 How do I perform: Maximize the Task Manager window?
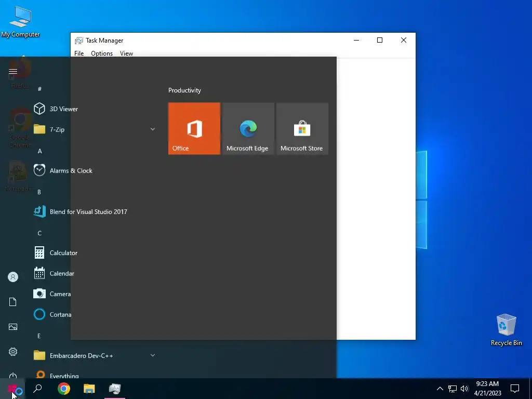coord(380,40)
